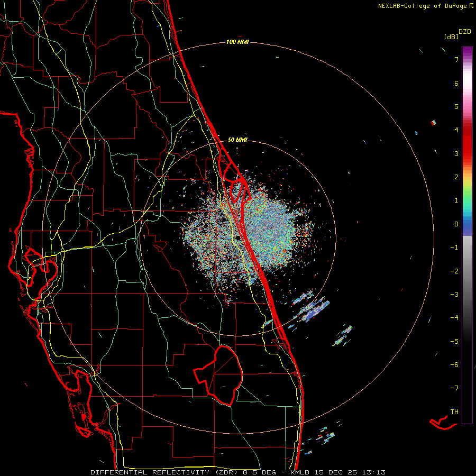Click the "-7" value on color scale
This screenshot has height=476, width=476.
[454, 388]
